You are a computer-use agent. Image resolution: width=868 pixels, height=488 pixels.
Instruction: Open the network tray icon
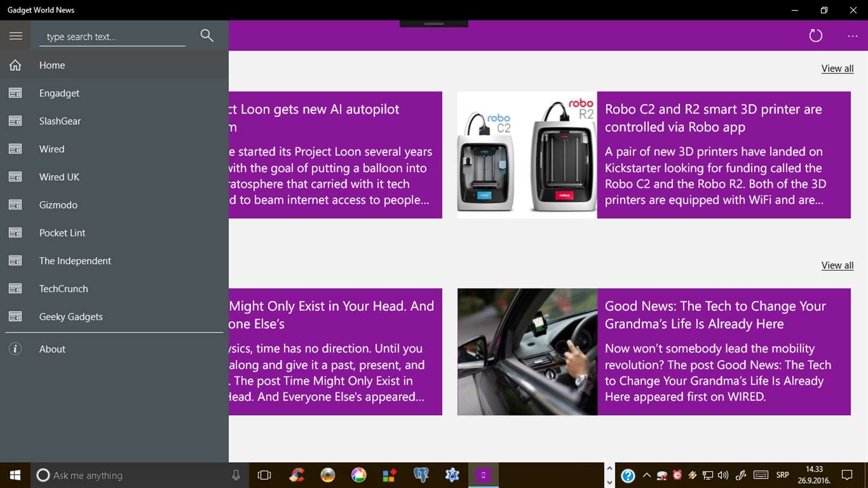[x=708, y=475]
